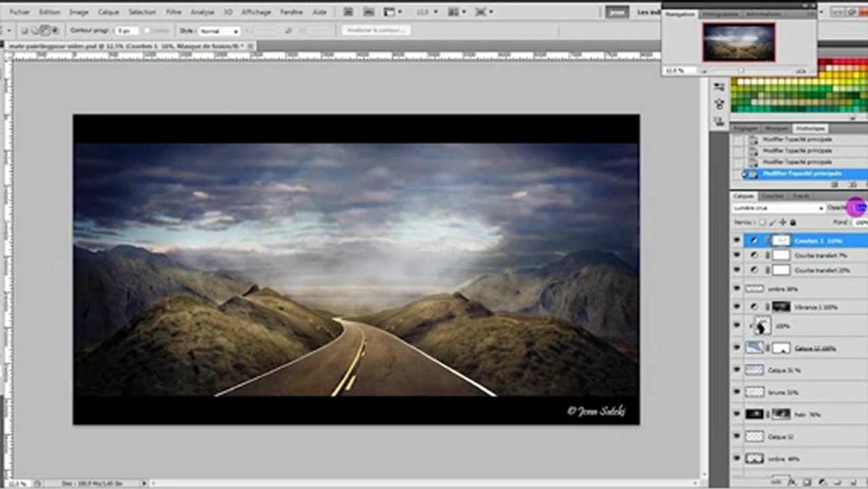Click the middle collapsed panel dock icon
The image size is (868, 489).
click(x=719, y=104)
